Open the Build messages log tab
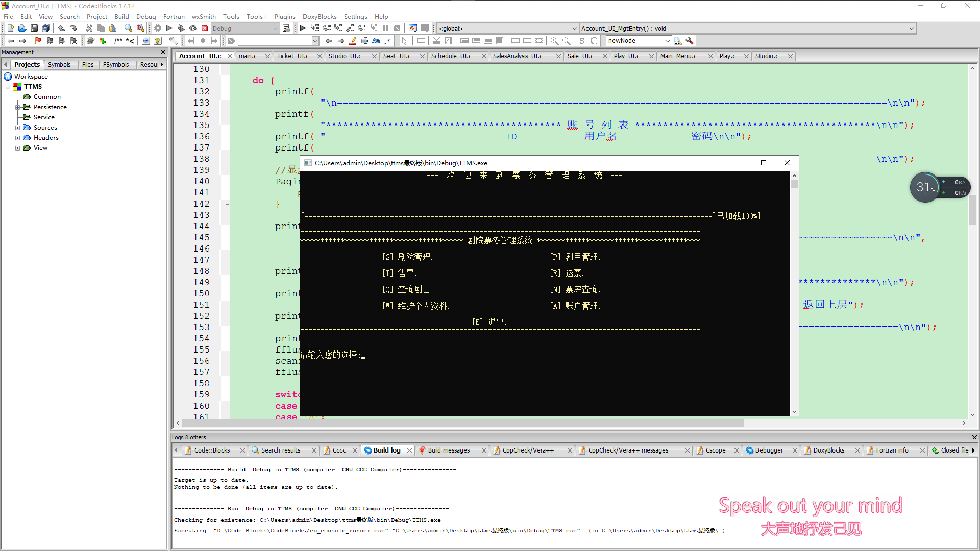Screen dimensions: 980x551 449,450
